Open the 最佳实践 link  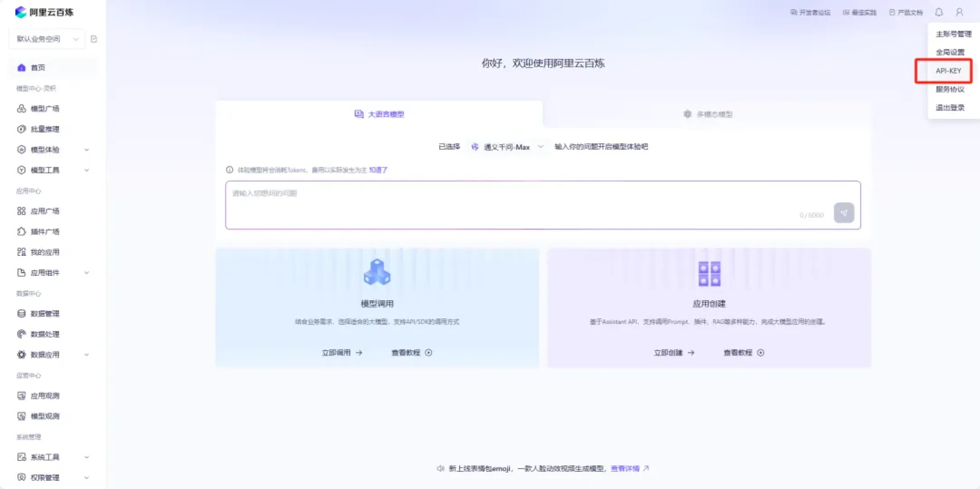(860, 12)
